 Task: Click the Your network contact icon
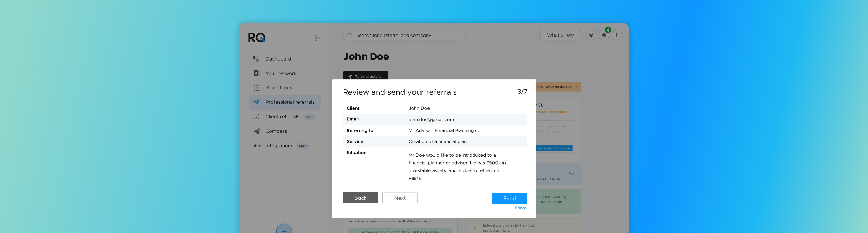point(257,73)
